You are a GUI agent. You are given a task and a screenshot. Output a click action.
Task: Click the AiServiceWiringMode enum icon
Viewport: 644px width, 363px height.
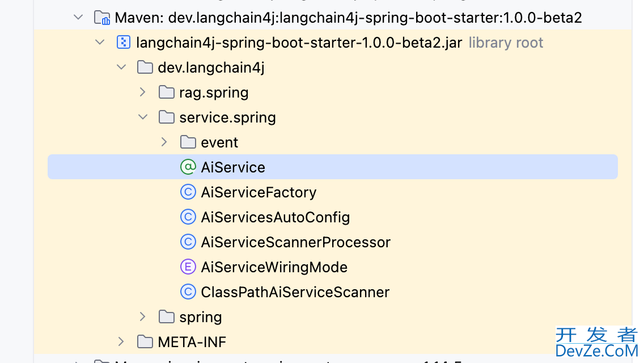(x=188, y=267)
